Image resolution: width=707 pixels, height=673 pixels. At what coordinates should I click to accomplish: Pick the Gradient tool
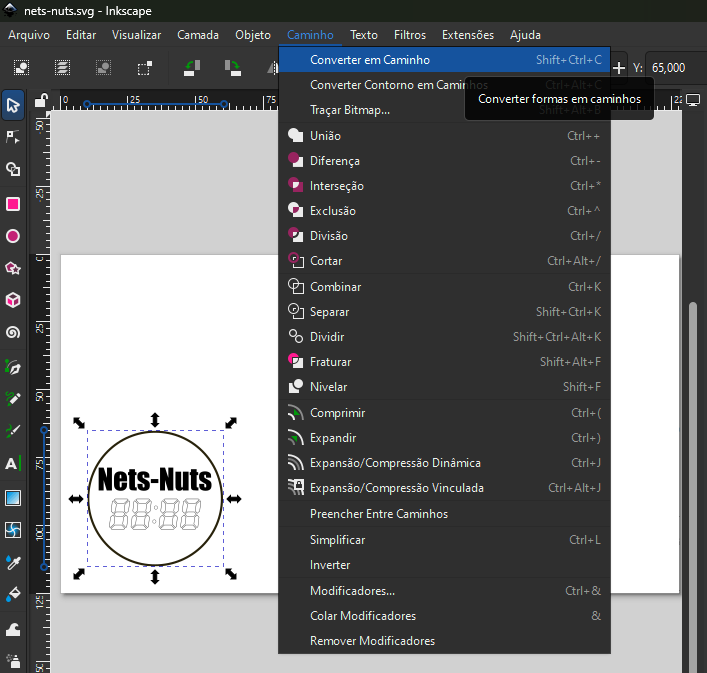[x=13, y=497]
